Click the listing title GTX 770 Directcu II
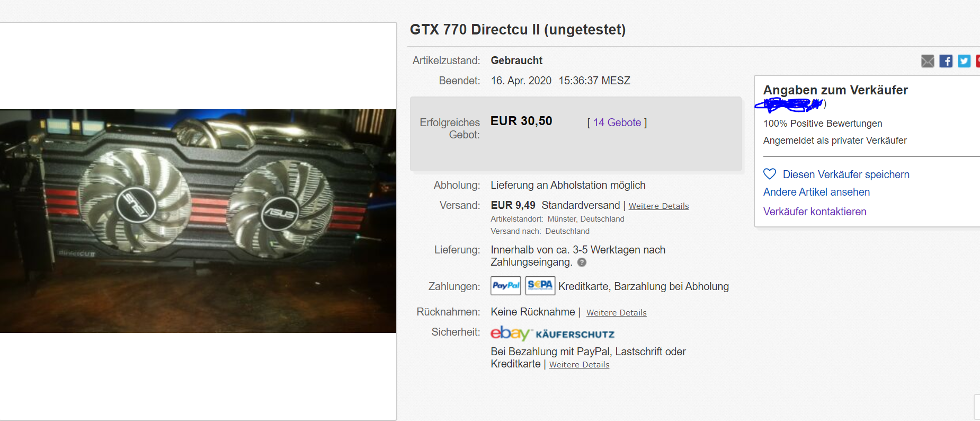The width and height of the screenshot is (980, 421). tap(518, 30)
